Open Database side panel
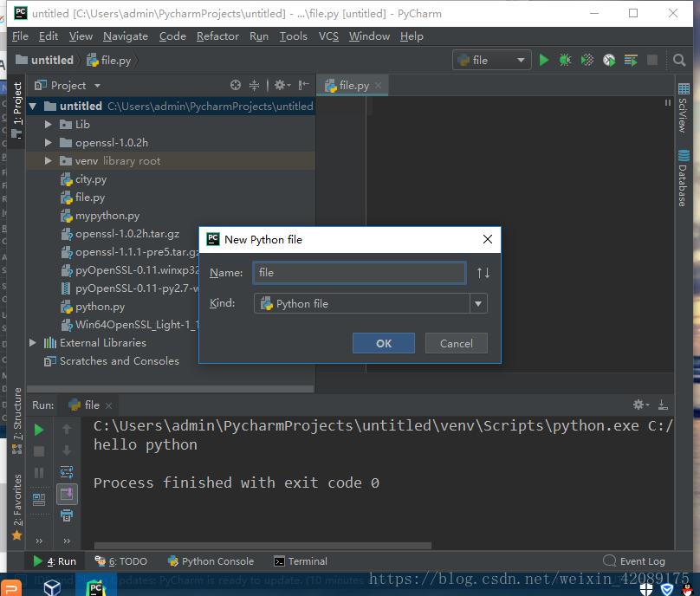Image resolution: width=700 pixels, height=596 pixels. 683,178
